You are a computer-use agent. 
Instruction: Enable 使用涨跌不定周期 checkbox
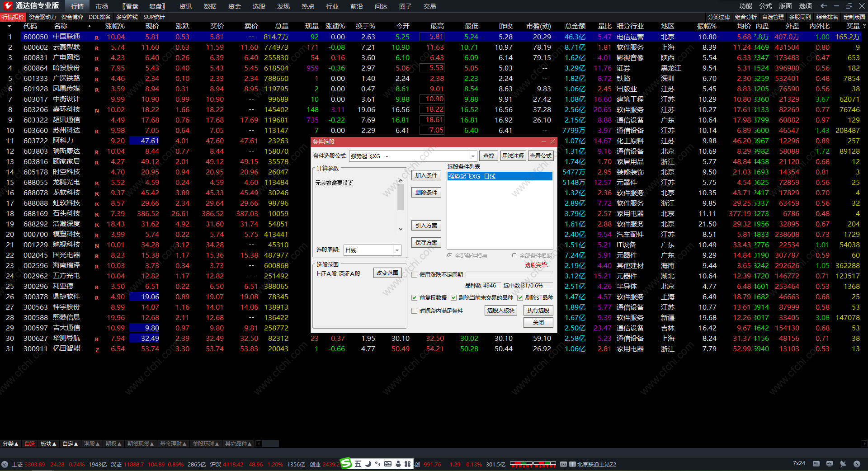pos(414,274)
